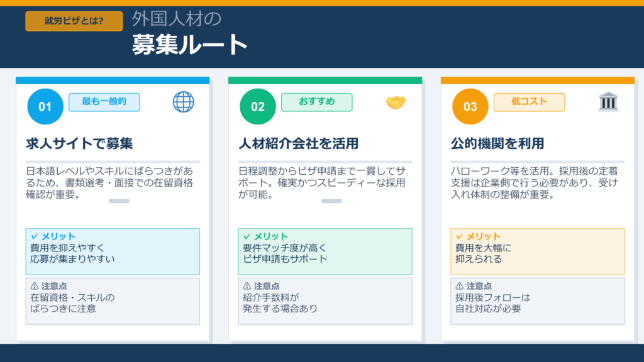Screen dimensions: 644x362
Task: Click the orange 03 number circle
Action: 470,107
